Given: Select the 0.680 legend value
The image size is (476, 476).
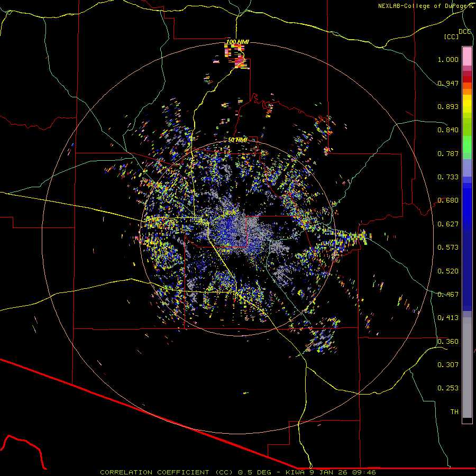Looking at the screenshot, I should coord(448,200).
